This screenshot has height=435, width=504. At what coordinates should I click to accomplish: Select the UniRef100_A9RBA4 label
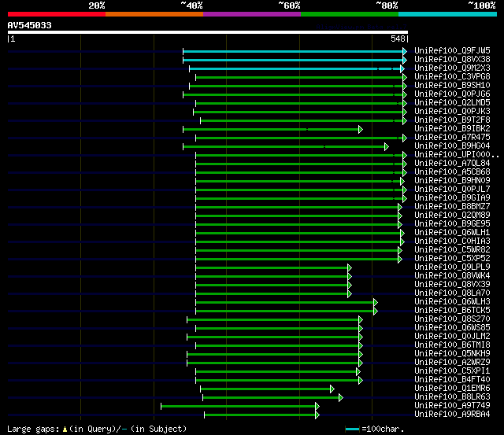(x=452, y=415)
